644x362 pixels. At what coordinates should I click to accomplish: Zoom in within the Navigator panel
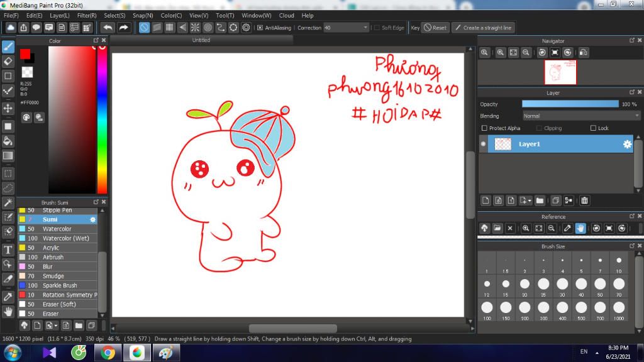(500, 53)
